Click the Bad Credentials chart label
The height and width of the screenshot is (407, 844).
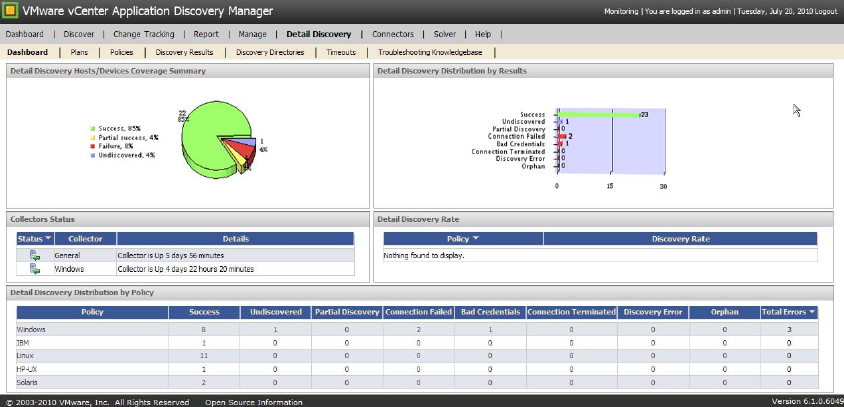click(521, 144)
